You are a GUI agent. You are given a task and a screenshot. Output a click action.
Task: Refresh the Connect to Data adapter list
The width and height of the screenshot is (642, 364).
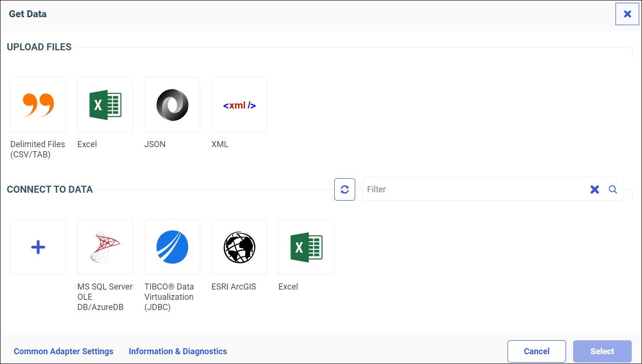tap(345, 189)
